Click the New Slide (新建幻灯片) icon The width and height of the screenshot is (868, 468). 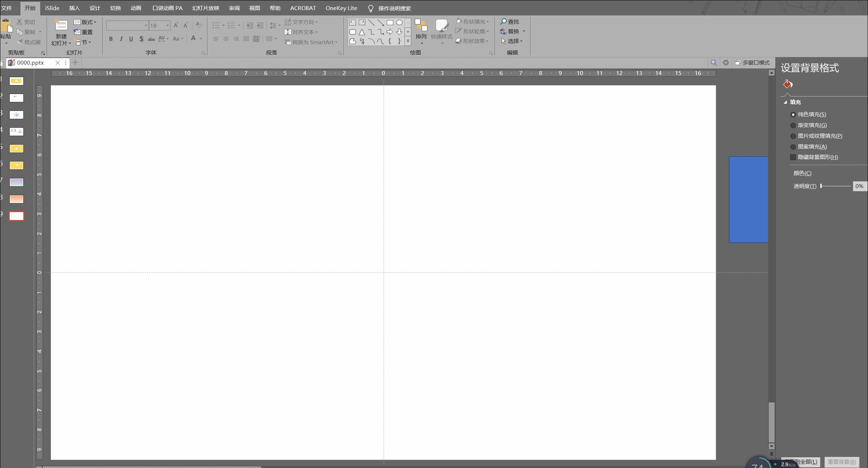(61, 25)
